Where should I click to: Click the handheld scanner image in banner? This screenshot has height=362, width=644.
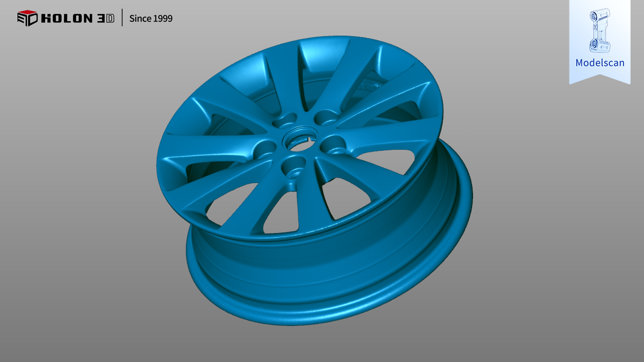point(599,31)
